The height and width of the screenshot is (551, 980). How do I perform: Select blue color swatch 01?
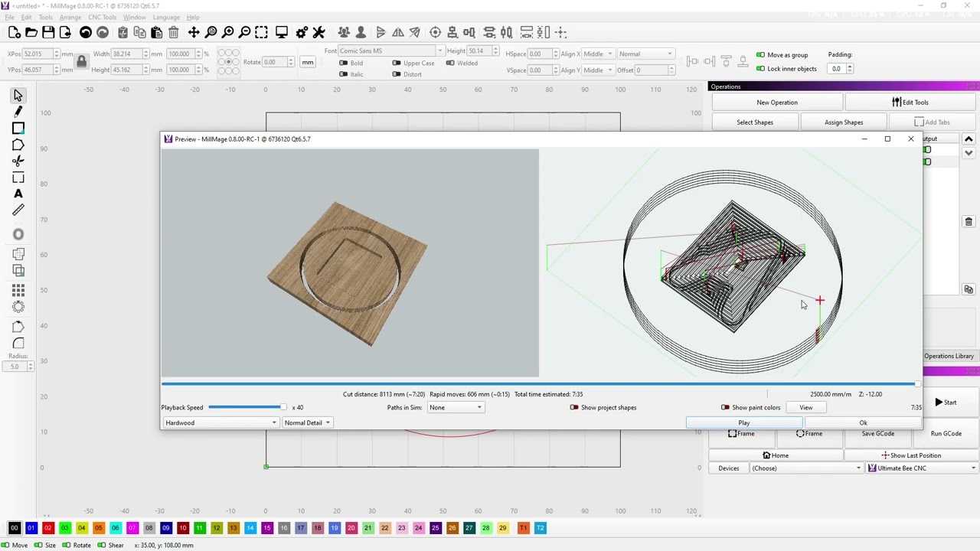click(31, 528)
